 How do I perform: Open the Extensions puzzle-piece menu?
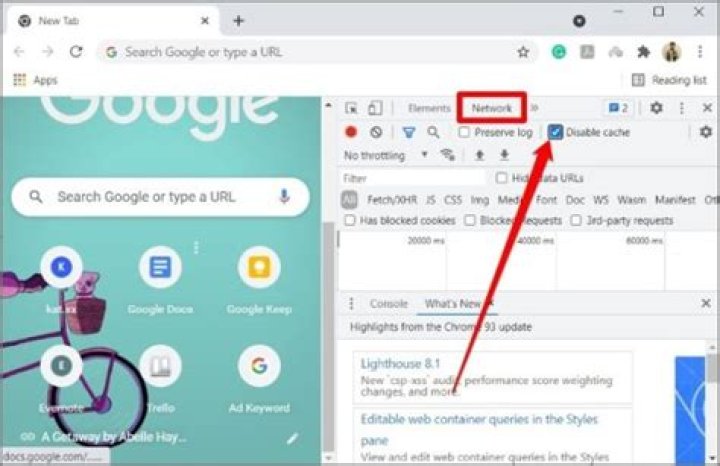pos(644,52)
